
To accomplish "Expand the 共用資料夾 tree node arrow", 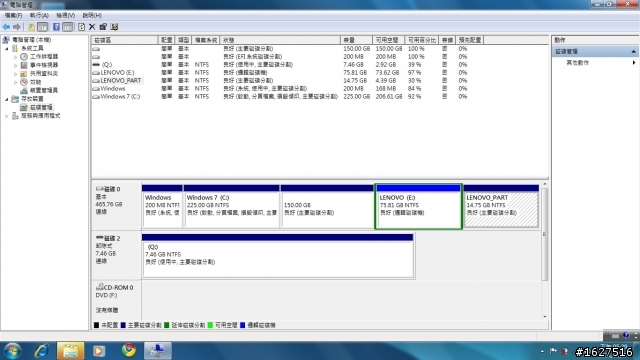I will pyautogui.click(x=16, y=73).
